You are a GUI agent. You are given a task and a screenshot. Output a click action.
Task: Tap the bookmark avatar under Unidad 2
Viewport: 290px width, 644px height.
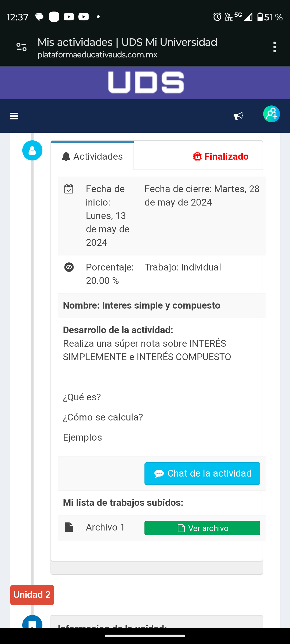point(32,624)
